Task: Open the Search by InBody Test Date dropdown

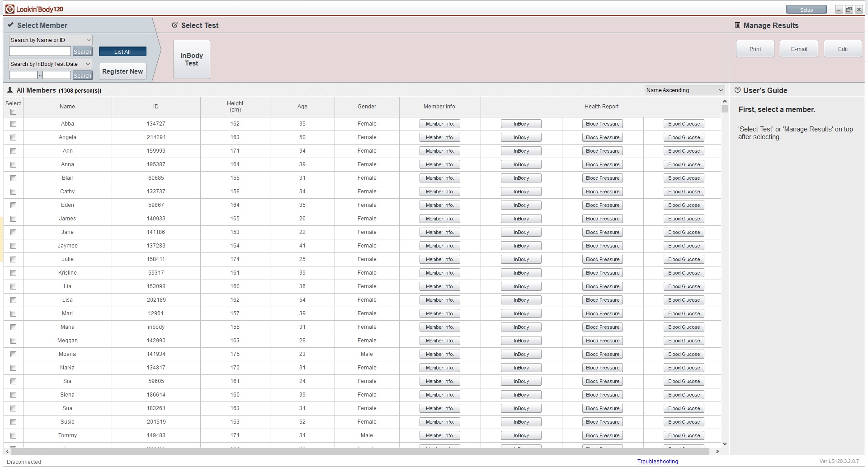Action: click(x=50, y=64)
